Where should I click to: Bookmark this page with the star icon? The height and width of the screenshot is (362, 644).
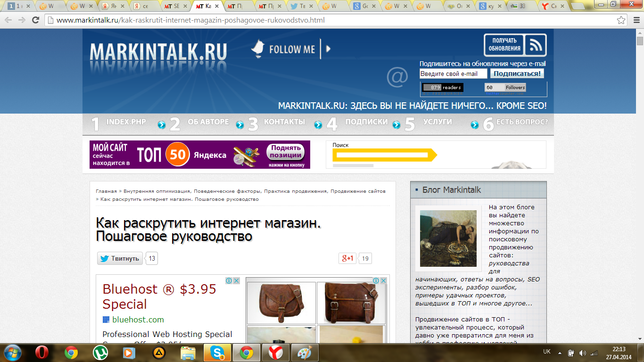(x=621, y=20)
